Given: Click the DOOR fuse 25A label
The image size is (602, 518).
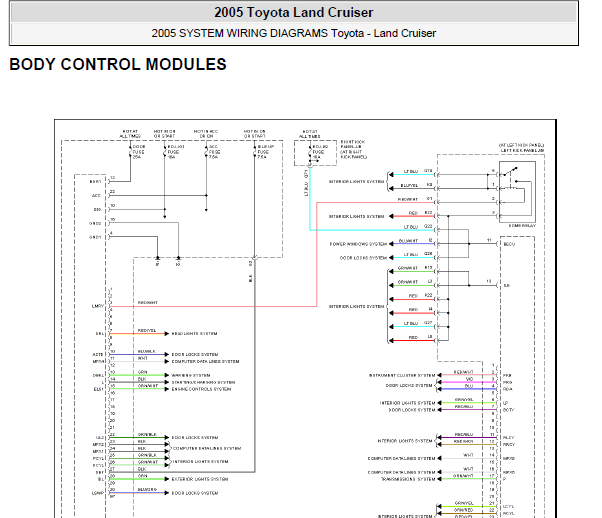Looking at the screenshot, I should tap(139, 152).
